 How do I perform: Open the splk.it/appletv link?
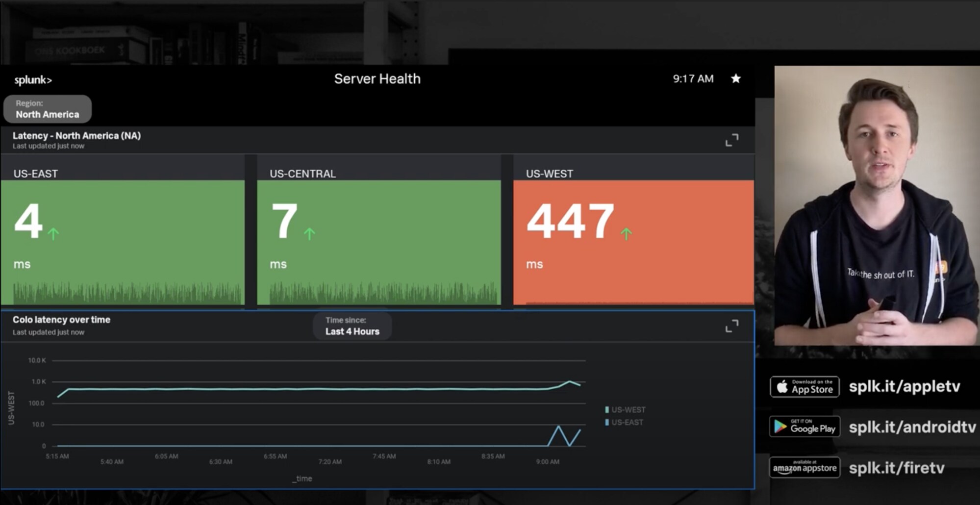(905, 386)
